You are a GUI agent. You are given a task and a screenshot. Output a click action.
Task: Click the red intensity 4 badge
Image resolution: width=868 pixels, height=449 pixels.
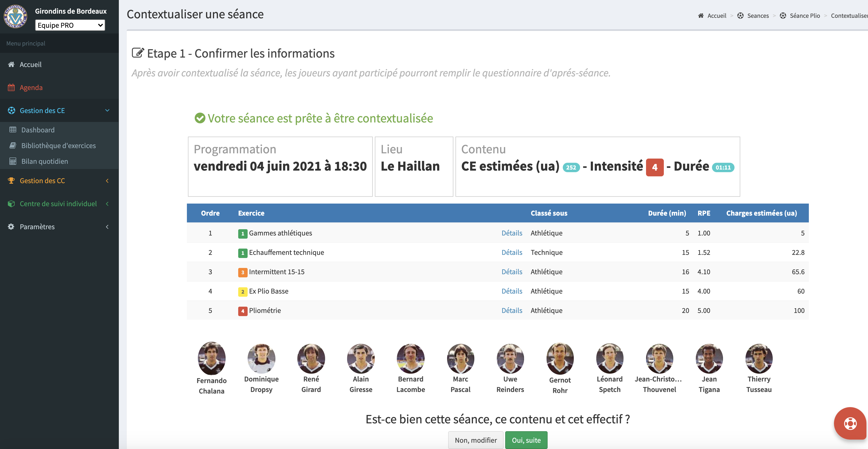(655, 167)
